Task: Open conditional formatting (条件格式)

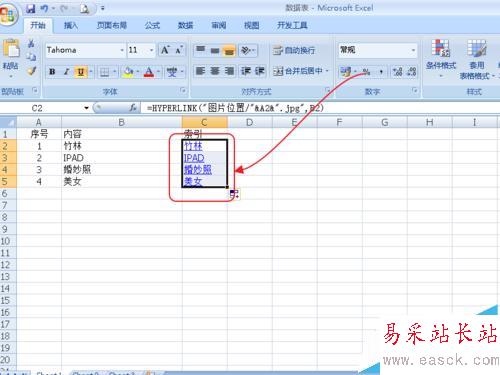Action: (x=440, y=58)
